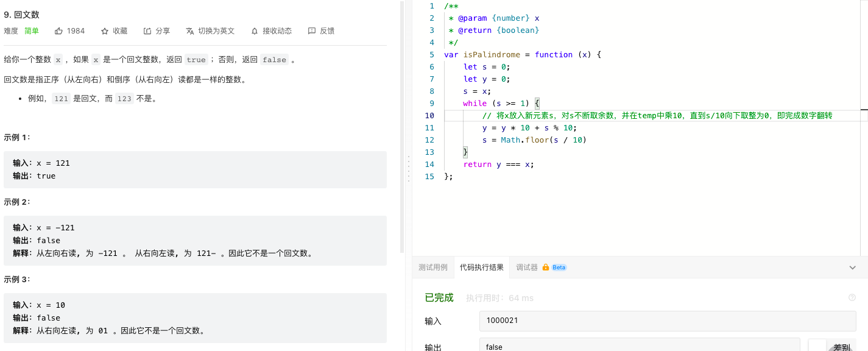Click the feedback icon
The image size is (868, 351).
pos(312,30)
